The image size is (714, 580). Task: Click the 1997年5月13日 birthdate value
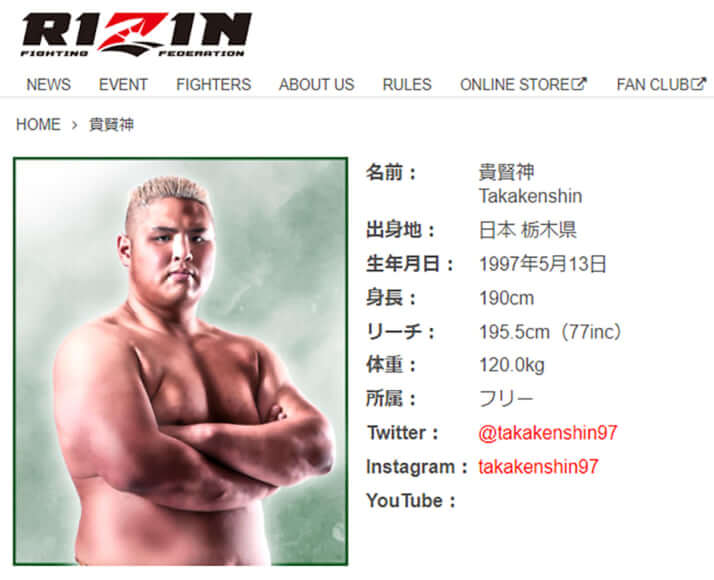[x=543, y=264]
